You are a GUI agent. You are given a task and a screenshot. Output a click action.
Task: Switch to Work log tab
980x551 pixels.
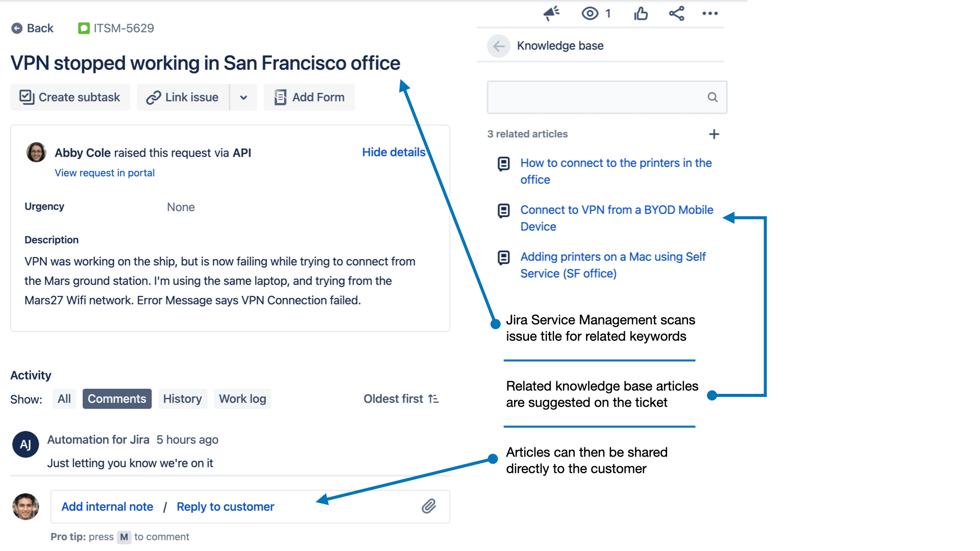241,398
